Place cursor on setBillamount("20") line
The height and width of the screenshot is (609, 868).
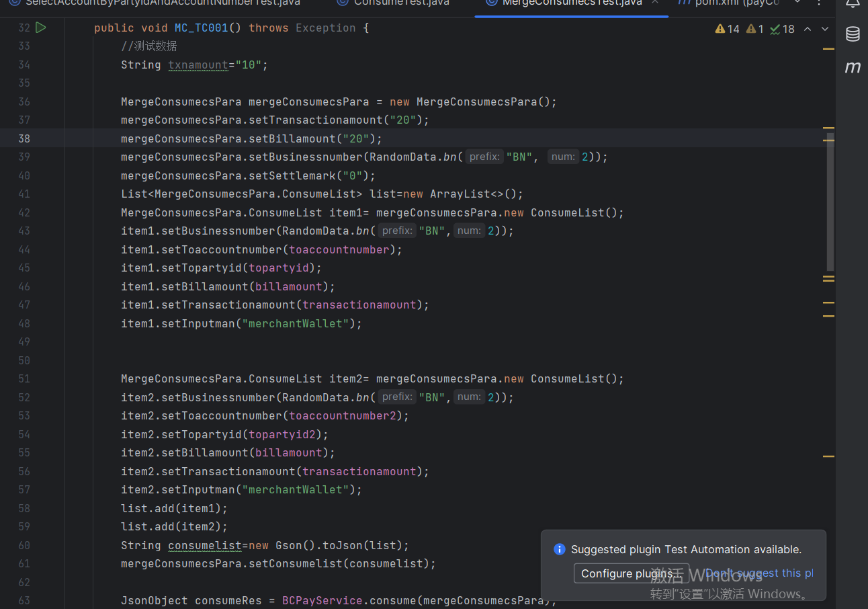[251, 138]
